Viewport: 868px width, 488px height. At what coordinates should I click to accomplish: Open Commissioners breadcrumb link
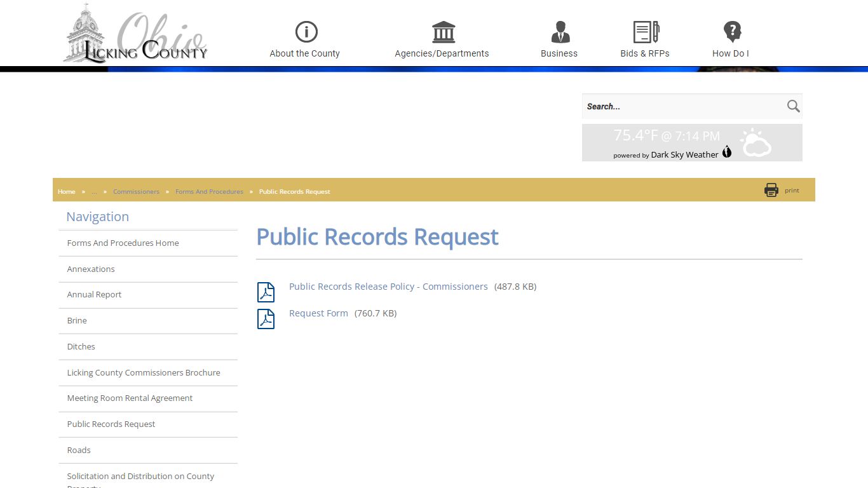click(x=136, y=191)
